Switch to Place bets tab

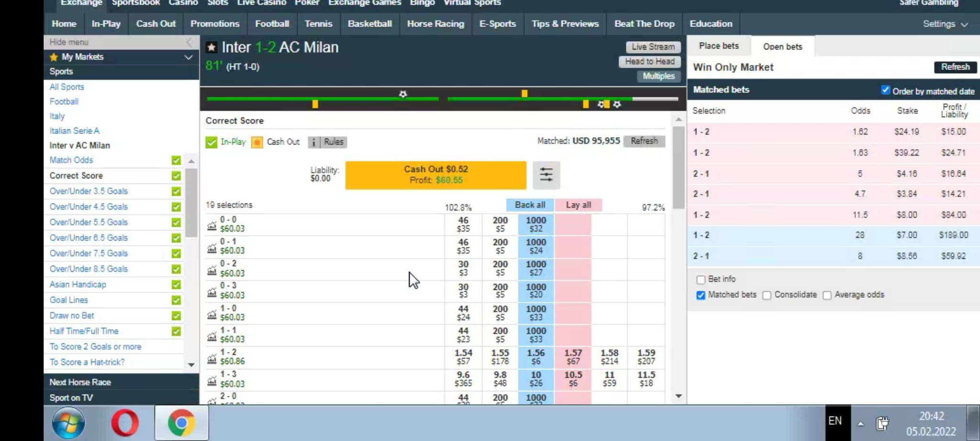(719, 46)
